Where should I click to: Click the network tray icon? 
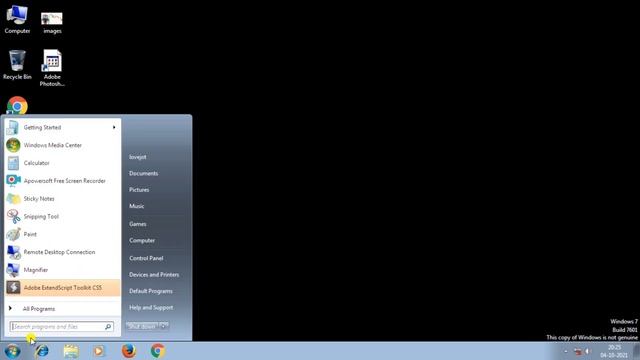(x=578, y=351)
